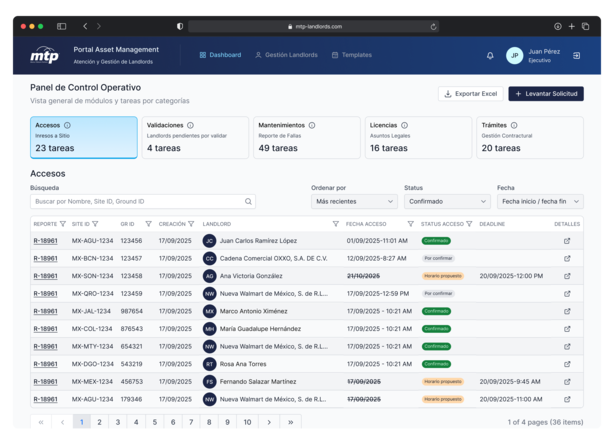Screen dimensions: 613x444
Task: Click the Levantar Solicitud button
Action: (x=545, y=94)
